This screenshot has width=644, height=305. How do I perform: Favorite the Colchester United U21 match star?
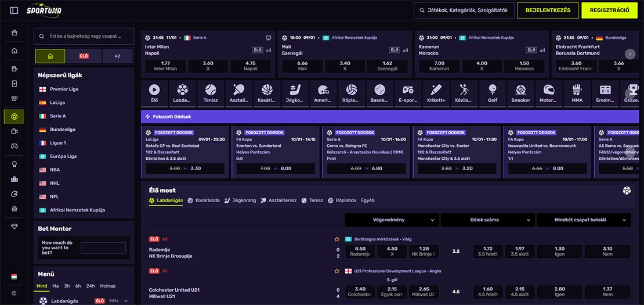(x=337, y=271)
